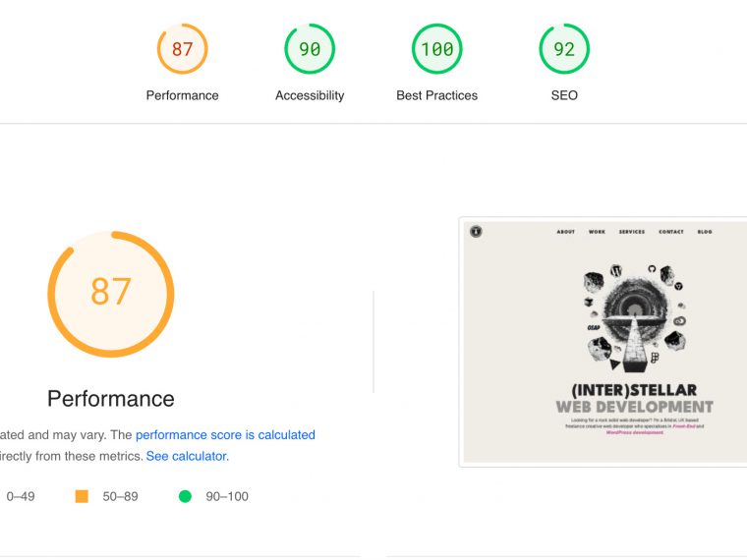747x560 pixels.
Task: Click the SEO score gauge showing 92
Action: (x=564, y=49)
